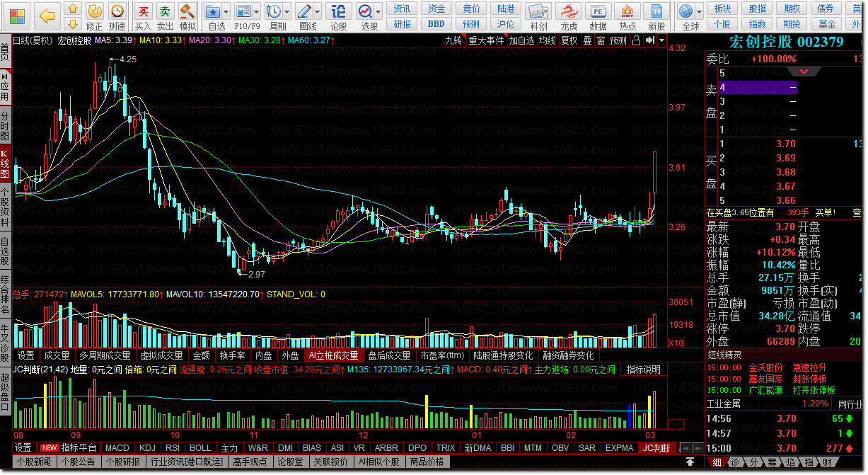Open the 分时图 sidebar tab
This screenshot has height=475, width=868.
pyautogui.click(x=6, y=126)
